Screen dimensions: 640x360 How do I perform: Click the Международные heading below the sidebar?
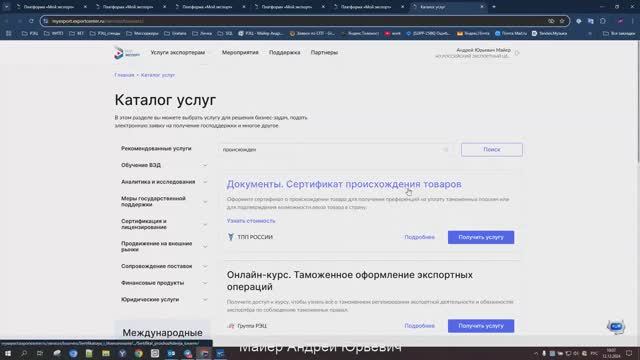[162, 333]
